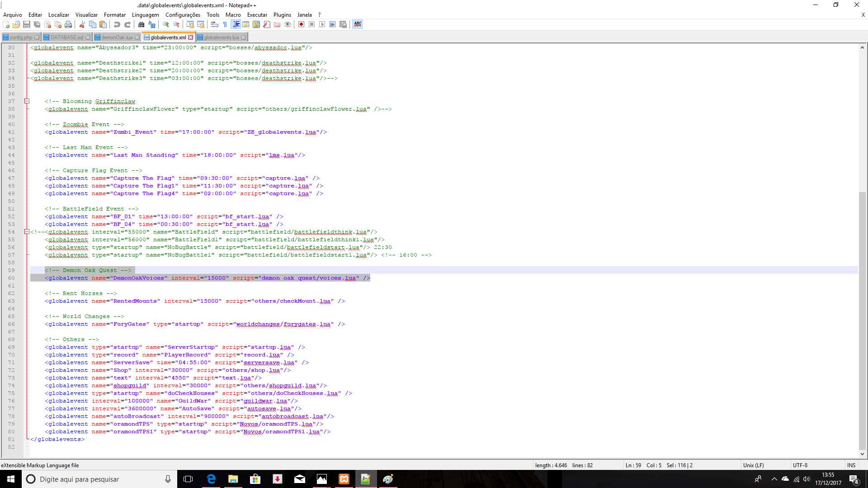This screenshot has width=868, height=488.
Task: Zoom in with the magnifier plus icon
Action: pos(166,24)
